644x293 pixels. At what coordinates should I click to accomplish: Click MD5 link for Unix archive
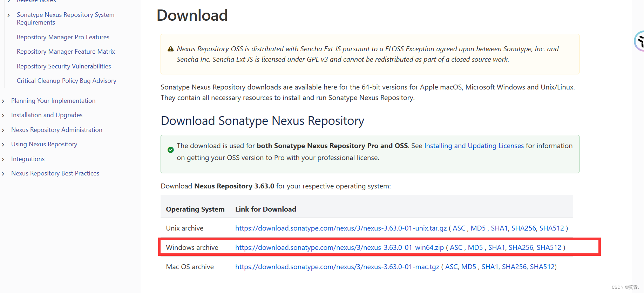478,228
